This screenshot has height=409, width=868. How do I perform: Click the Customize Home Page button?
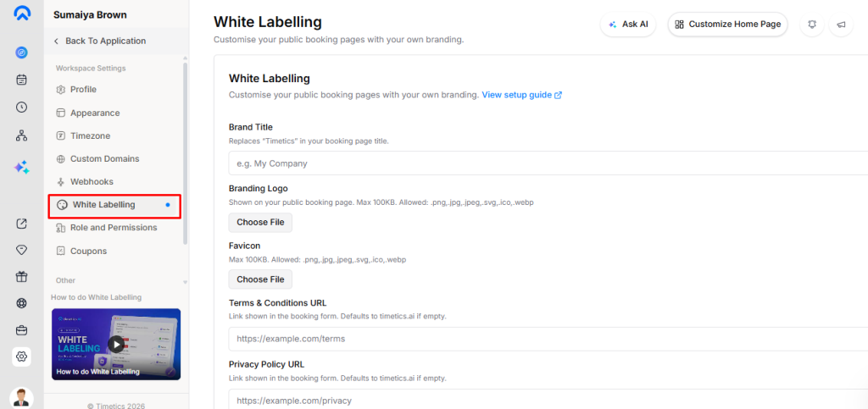pos(727,25)
